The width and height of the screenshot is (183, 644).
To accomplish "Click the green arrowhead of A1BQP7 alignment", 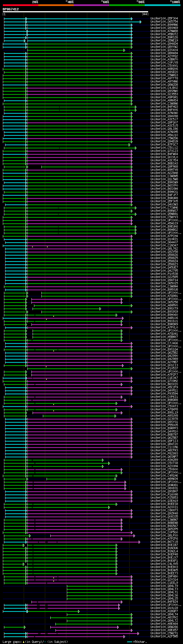I will coord(79,611).
